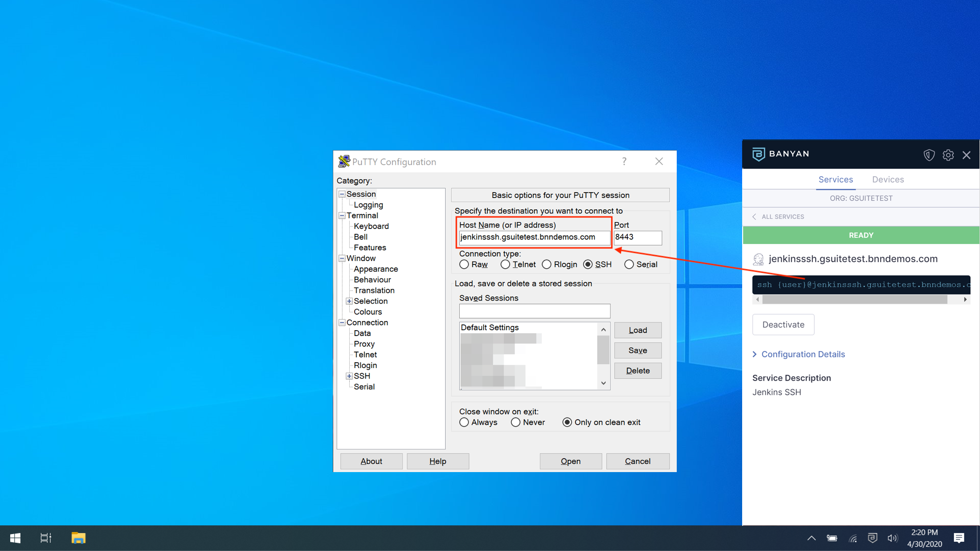Click the Save session button

[638, 351]
